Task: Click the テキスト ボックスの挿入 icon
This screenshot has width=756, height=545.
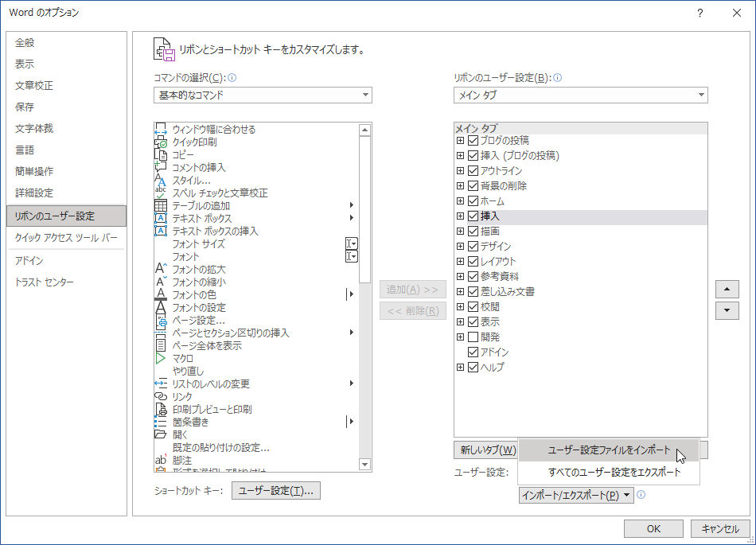Action: [161, 231]
